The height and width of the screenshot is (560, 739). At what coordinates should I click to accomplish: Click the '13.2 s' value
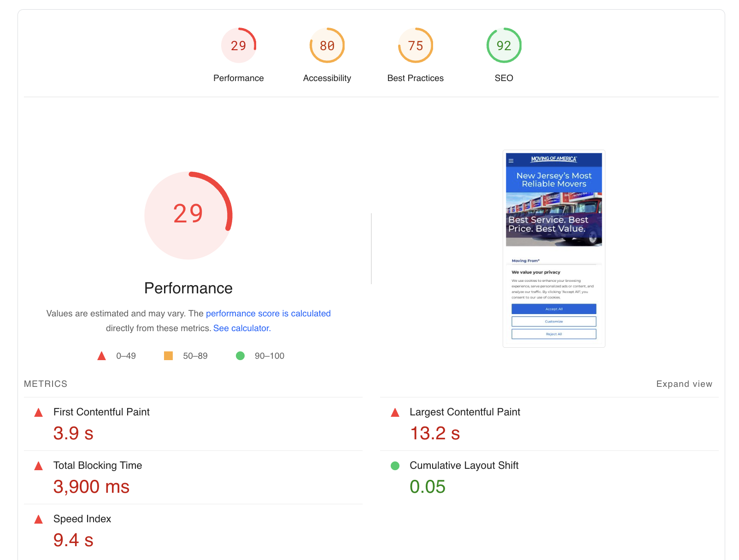click(435, 433)
